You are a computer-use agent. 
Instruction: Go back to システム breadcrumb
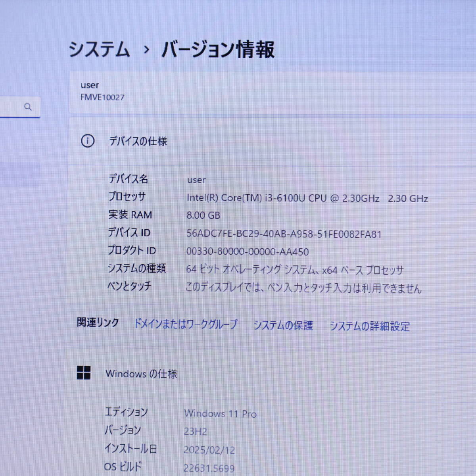pyautogui.click(x=100, y=50)
